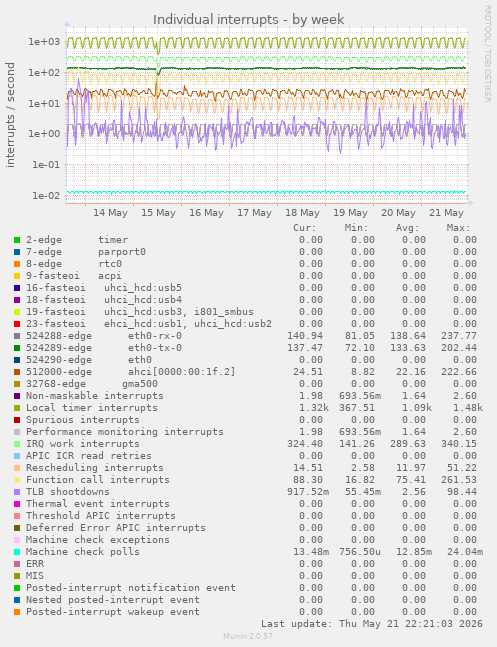Click the olive Local timer interrupts swatch
This screenshot has height=647, width=497.
point(17,408)
